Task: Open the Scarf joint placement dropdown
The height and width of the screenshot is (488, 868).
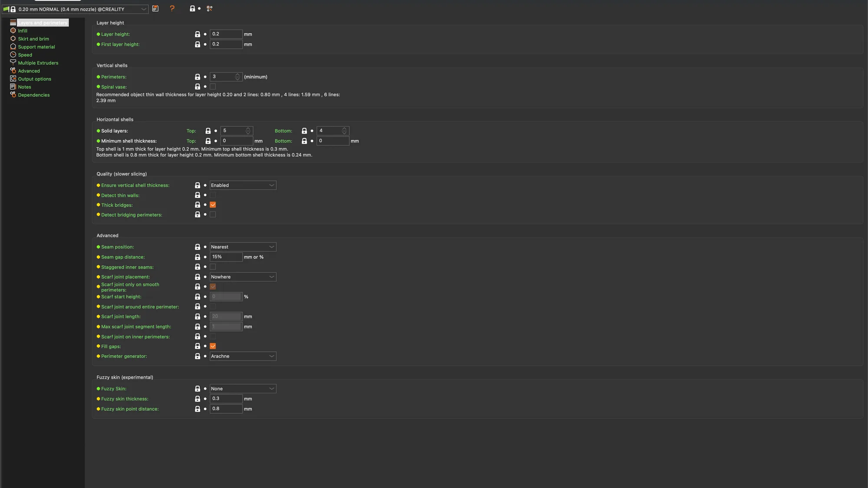Action: 243,277
